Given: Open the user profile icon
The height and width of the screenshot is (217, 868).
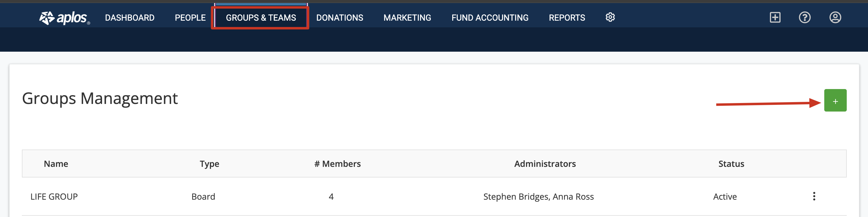Looking at the screenshot, I should 835,17.
